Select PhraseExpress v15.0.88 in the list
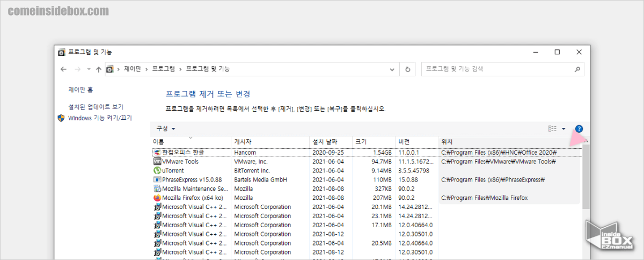This screenshot has width=644, height=260. coord(192,180)
